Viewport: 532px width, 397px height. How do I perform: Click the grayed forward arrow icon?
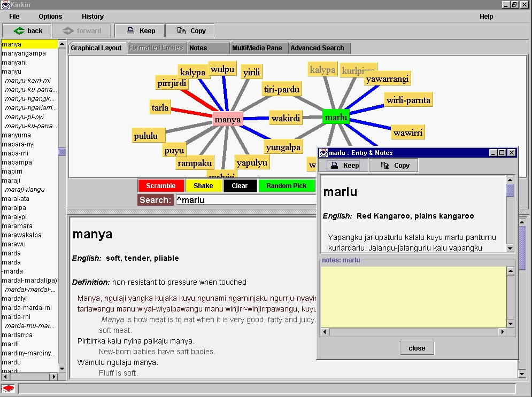tap(68, 31)
